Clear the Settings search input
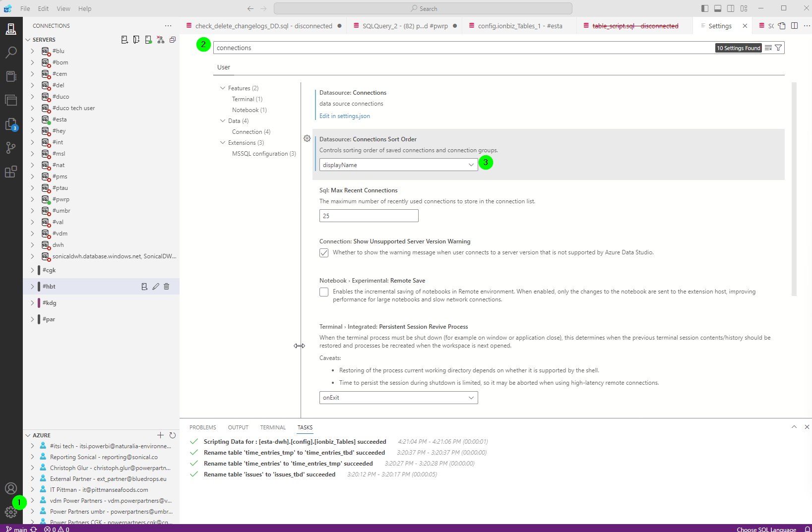The width and height of the screenshot is (812, 532). (x=768, y=48)
